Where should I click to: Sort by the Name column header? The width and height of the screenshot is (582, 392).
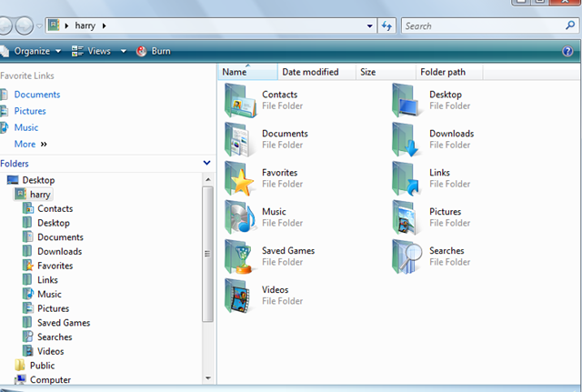(247, 72)
